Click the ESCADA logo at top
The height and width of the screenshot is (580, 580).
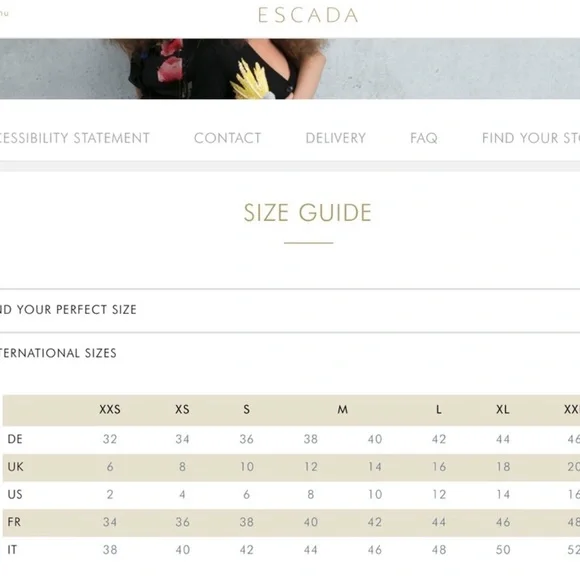pyautogui.click(x=308, y=15)
